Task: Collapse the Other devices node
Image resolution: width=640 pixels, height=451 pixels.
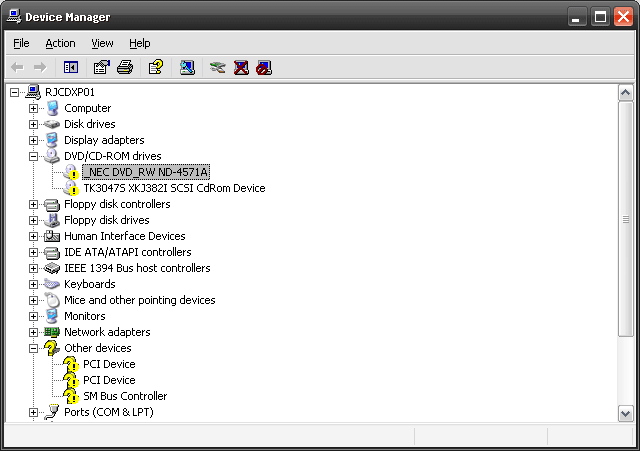Action: click(33, 348)
